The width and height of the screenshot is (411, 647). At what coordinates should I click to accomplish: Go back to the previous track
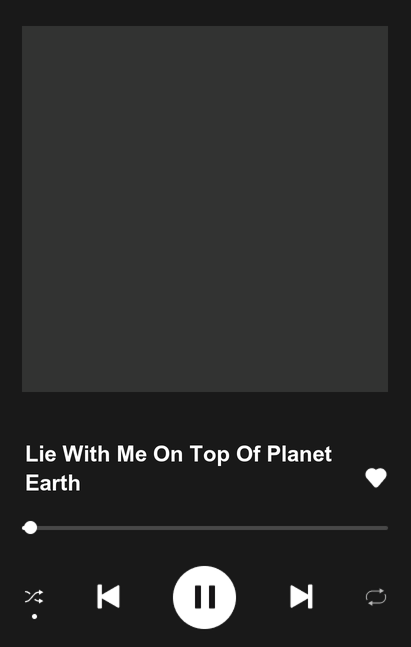108,597
